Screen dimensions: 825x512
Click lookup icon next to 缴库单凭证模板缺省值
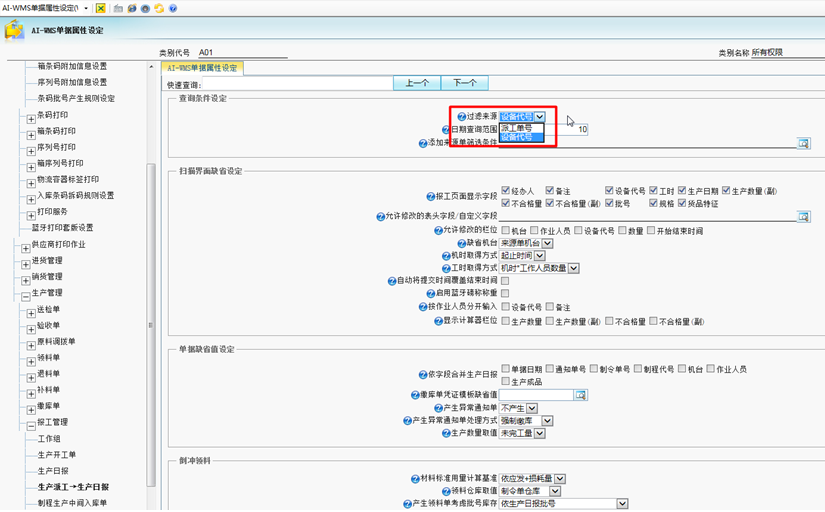click(581, 395)
